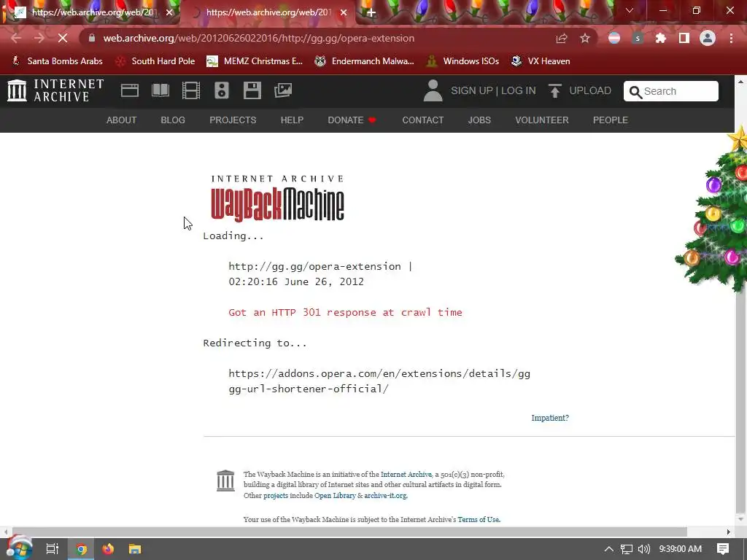Click the Internet Archive footer link
Screen dimensions: 747x560
pyautogui.click(x=406, y=474)
